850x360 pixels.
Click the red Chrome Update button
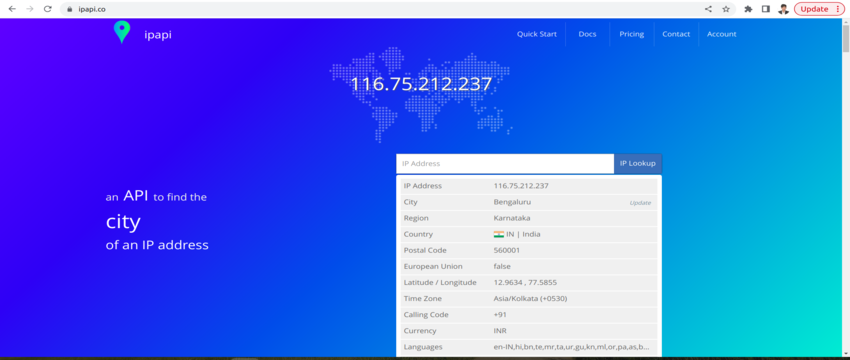tap(819, 9)
